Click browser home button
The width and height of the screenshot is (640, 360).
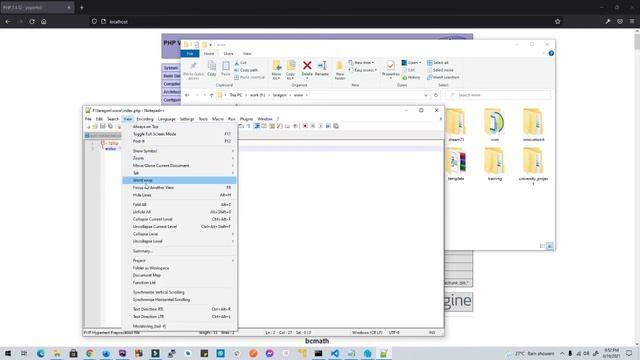(44, 22)
